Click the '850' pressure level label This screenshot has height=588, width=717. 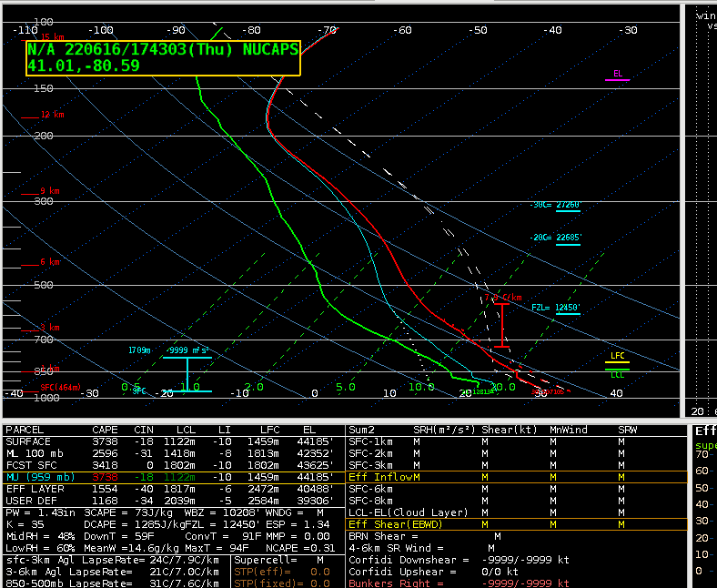(44, 372)
